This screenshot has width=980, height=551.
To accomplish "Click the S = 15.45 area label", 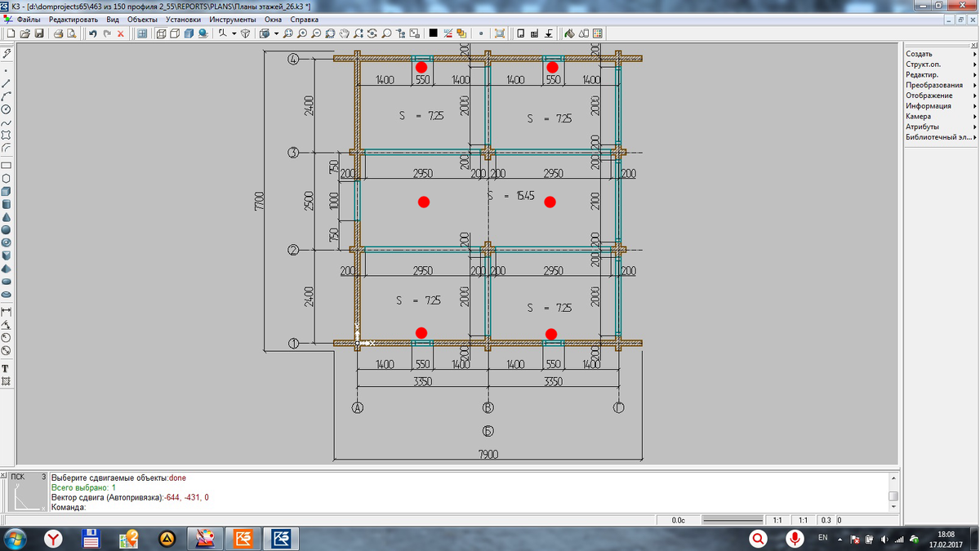I will [x=510, y=196].
